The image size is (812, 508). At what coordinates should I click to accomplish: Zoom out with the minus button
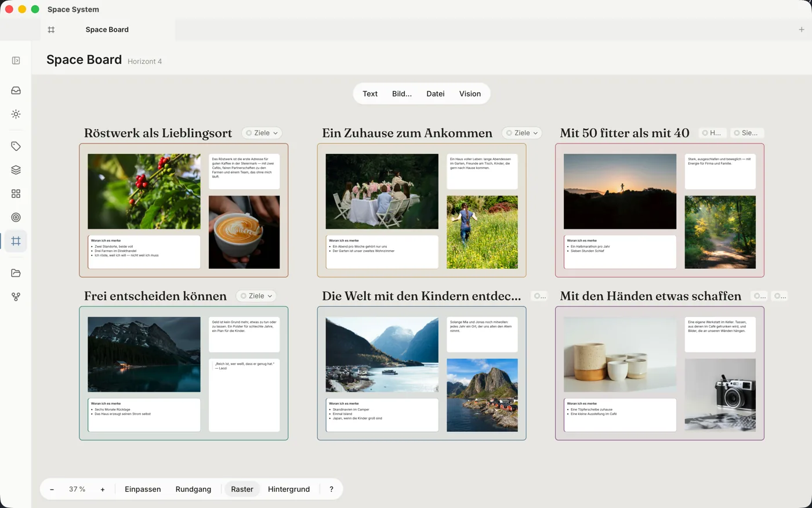(x=52, y=489)
